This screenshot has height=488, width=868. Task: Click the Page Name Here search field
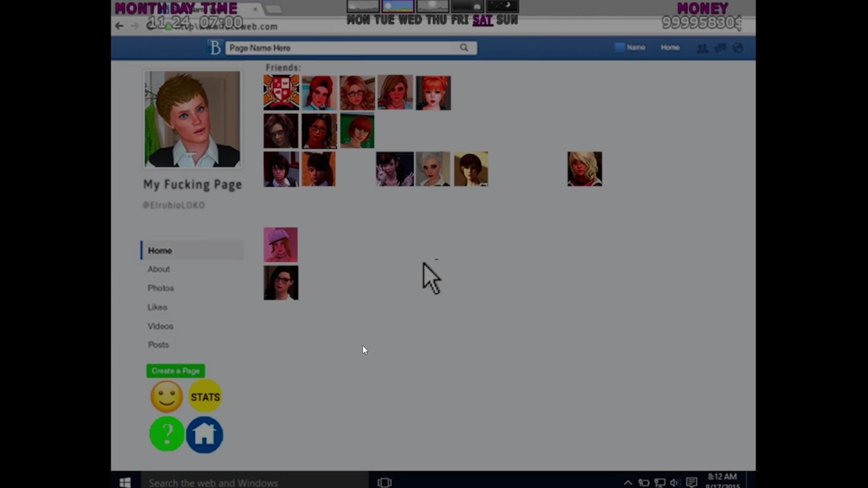343,47
